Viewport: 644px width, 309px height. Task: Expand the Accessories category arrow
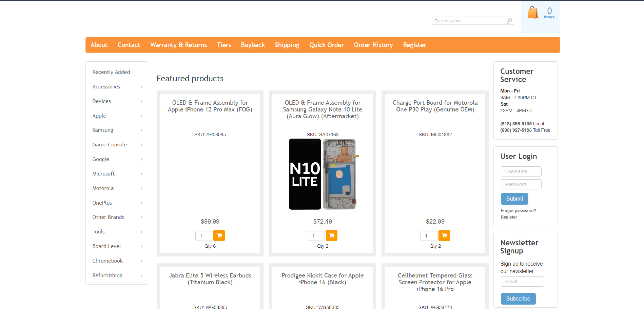[141, 87]
